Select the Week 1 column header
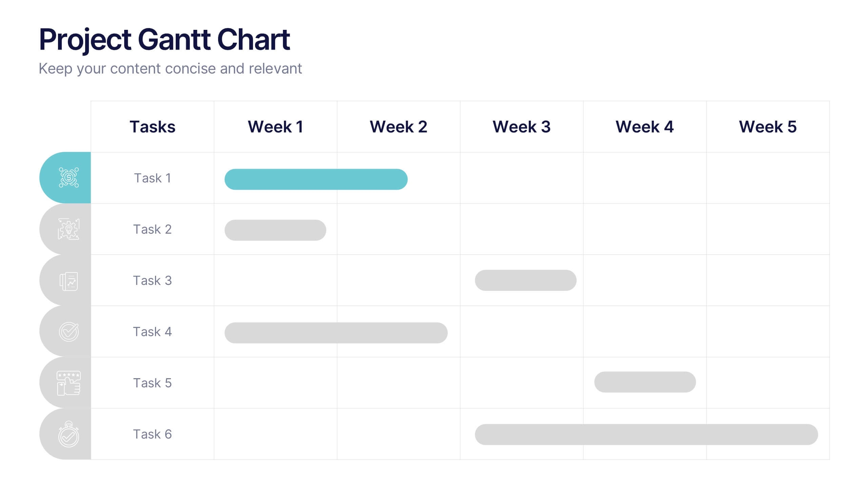The height and width of the screenshot is (488, 868). (275, 127)
